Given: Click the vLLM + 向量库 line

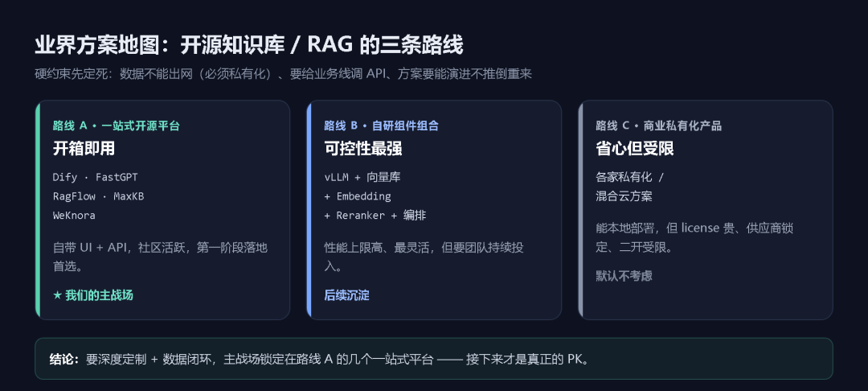Looking at the screenshot, I should click(362, 177).
